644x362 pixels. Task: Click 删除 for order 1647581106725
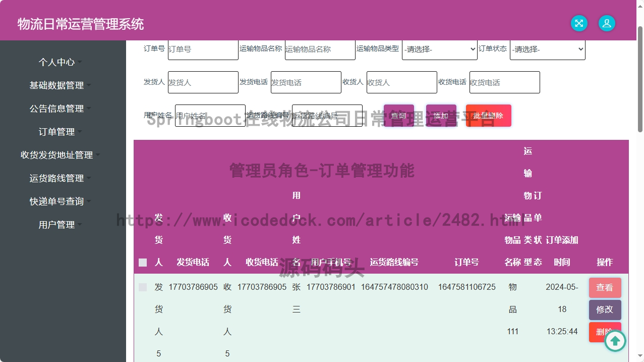tap(605, 332)
